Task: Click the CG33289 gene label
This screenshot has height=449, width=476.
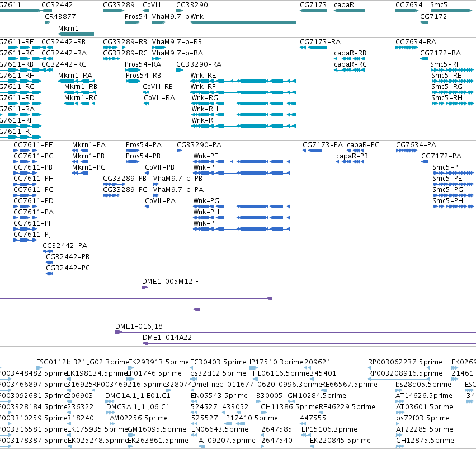Action: pos(119,5)
